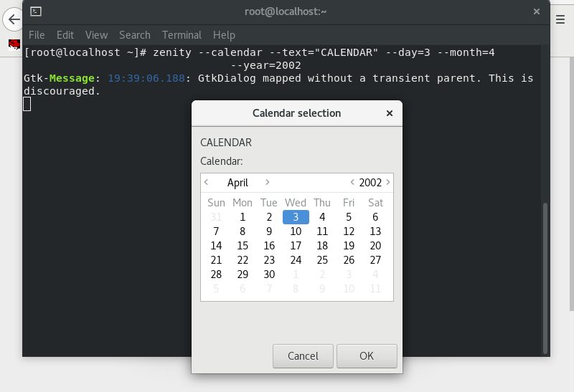Confirm date with OK button
Screen dimensions: 574x392
367,355
